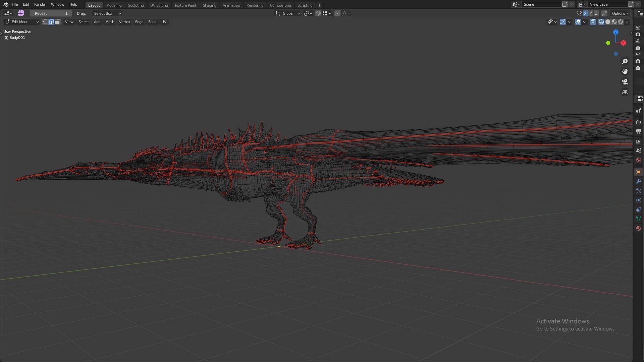Click new View Layer copy button
This screenshot has height=362, width=644.
pos(631,4)
